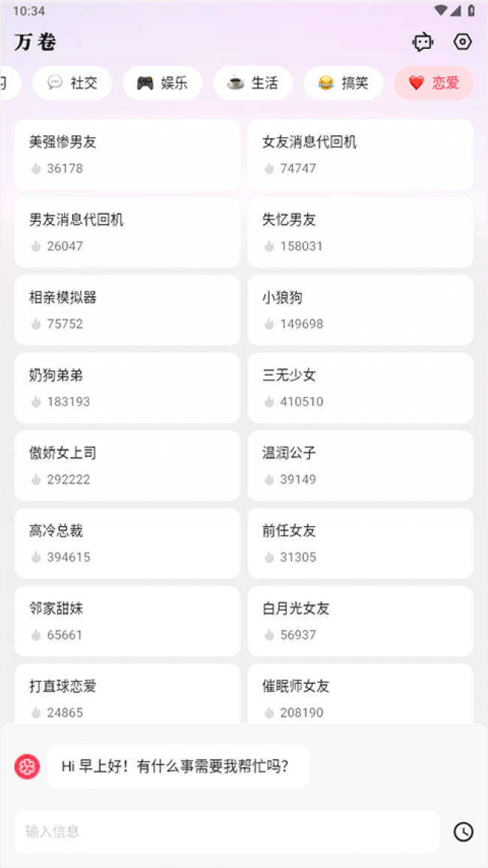The image size is (488, 868).
Task: Open the 女友消息代回机 card
Action: pos(360,154)
